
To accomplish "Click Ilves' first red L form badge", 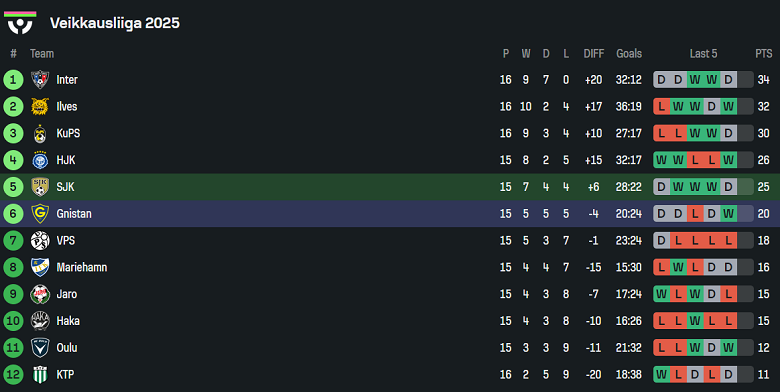I will pos(662,106).
